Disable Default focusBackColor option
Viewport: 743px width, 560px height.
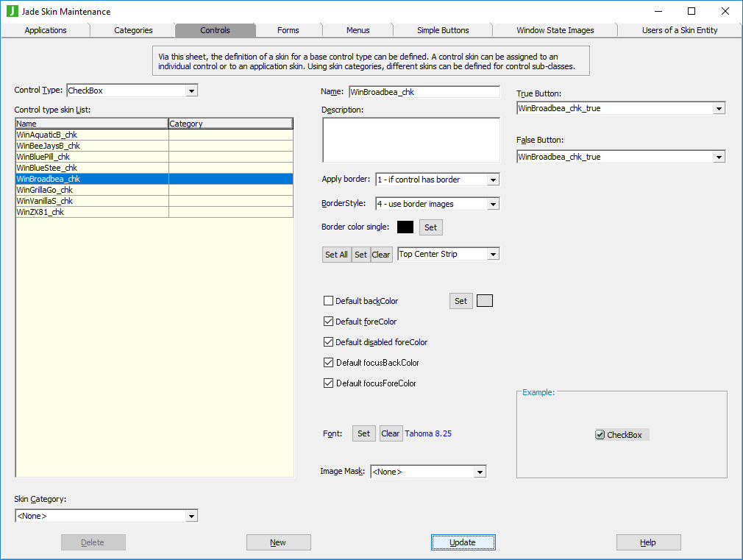tap(329, 363)
